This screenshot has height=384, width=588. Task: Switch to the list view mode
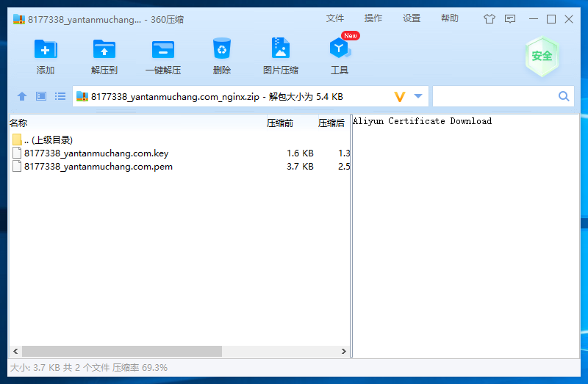[x=60, y=97]
